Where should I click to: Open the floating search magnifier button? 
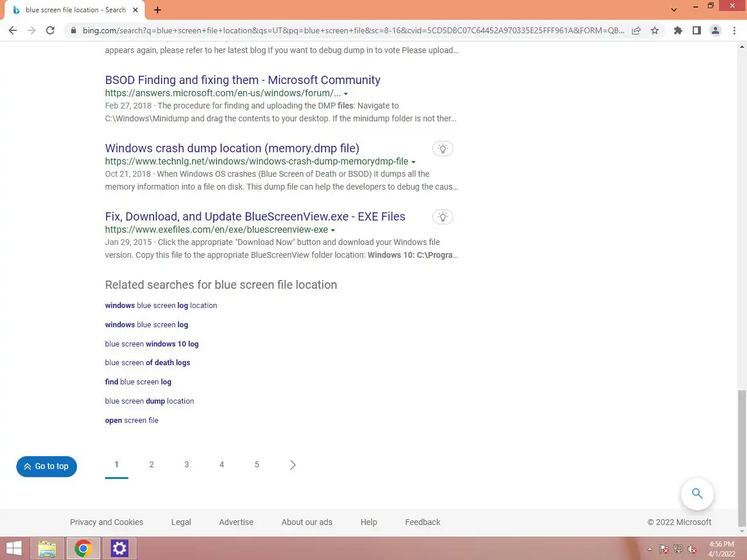697,494
